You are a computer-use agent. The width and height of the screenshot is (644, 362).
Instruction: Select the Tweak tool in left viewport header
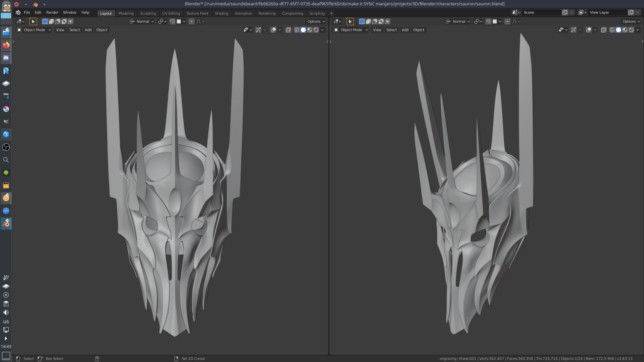pos(33,21)
